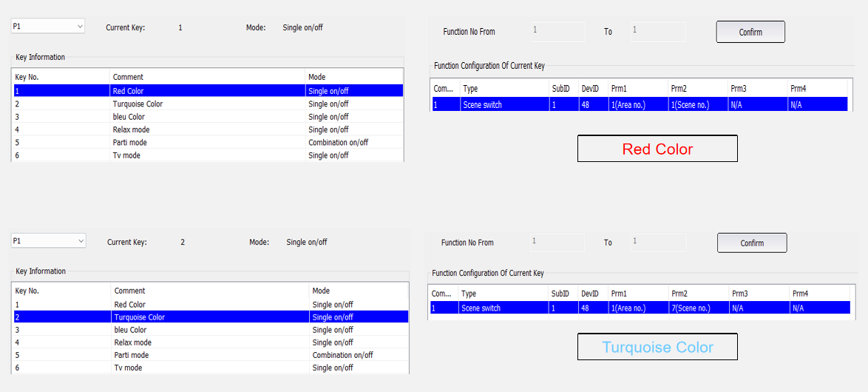
Task: Select Red Color row in bottom key list
Action: click(211, 304)
